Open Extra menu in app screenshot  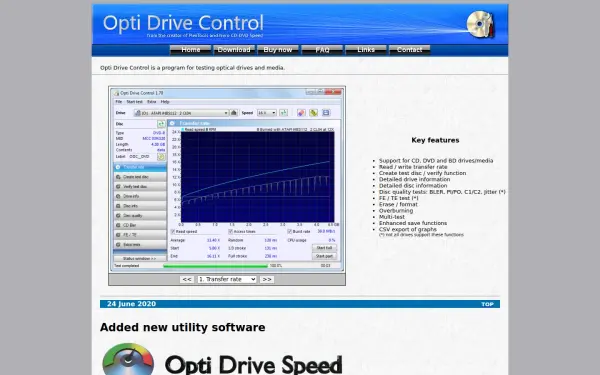pyautogui.click(x=152, y=102)
